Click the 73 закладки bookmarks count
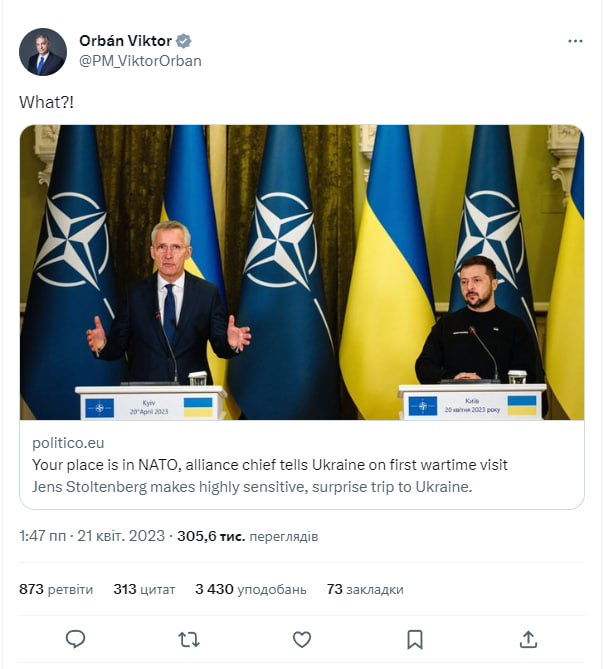This screenshot has width=604, height=669. (365, 589)
